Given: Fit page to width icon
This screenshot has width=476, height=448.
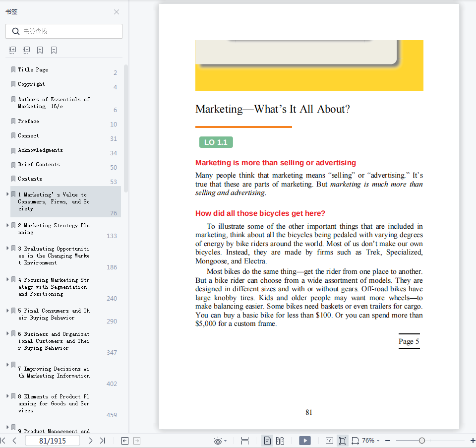Looking at the screenshot, I should [x=355, y=441].
